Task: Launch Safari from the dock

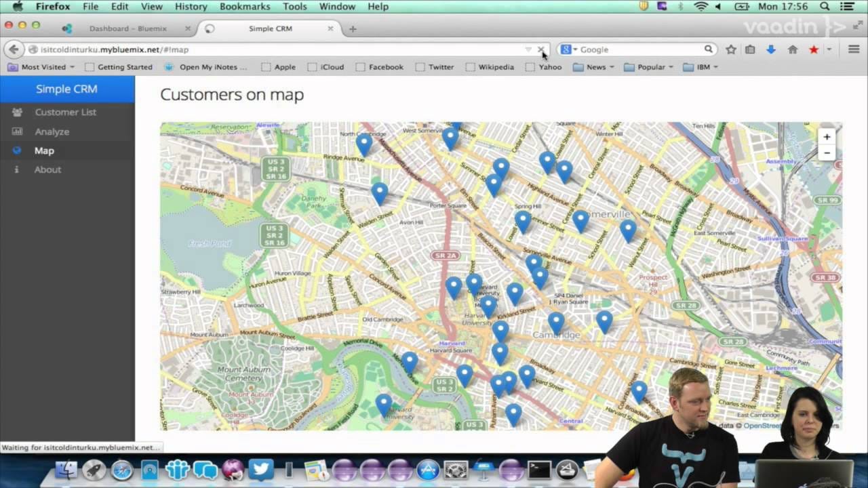Action: (x=122, y=470)
